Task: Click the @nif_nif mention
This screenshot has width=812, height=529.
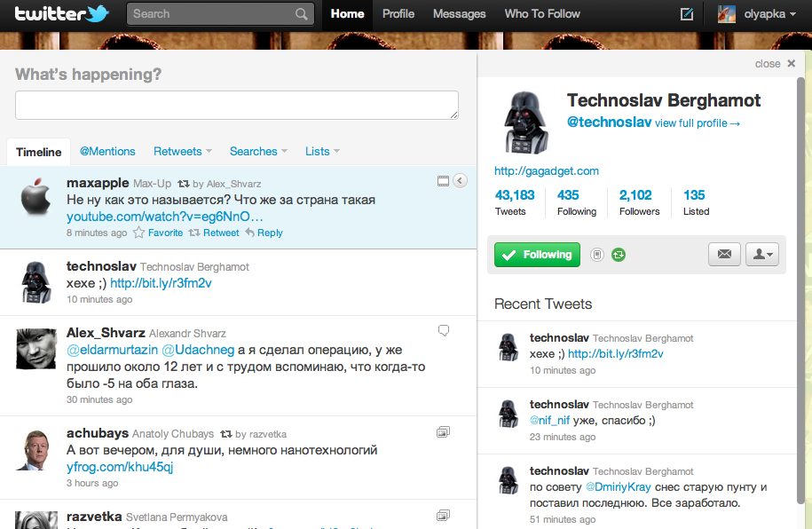Action: (x=549, y=420)
